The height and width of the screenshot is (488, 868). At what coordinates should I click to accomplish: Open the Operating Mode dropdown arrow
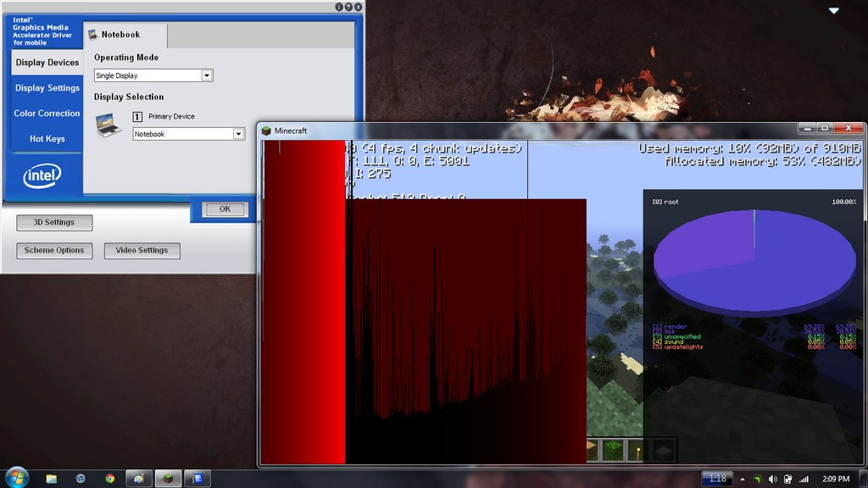(x=207, y=75)
